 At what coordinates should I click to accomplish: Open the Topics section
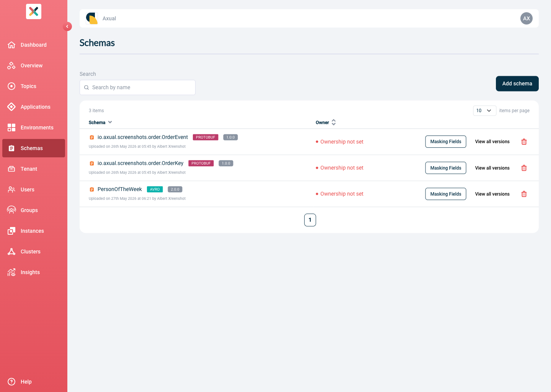coord(34,86)
